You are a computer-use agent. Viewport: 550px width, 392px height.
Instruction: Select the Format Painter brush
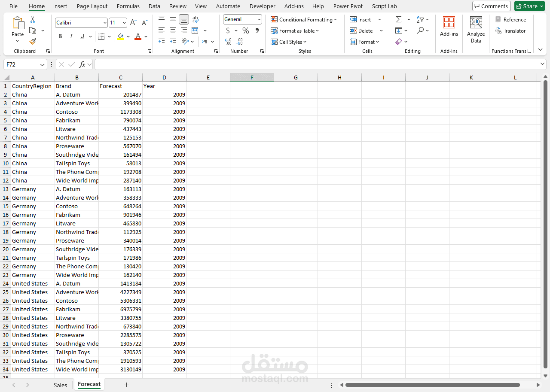tap(33, 41)
